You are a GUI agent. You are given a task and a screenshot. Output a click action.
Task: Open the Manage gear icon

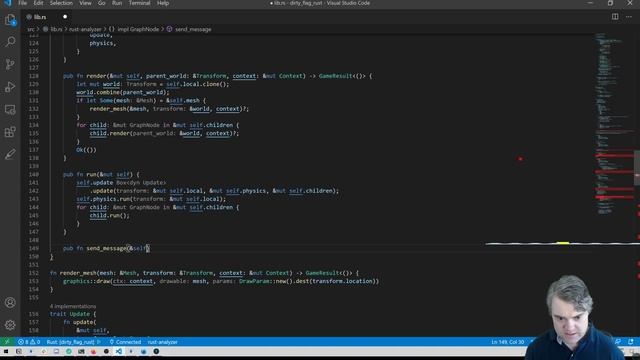click(10, 325)
